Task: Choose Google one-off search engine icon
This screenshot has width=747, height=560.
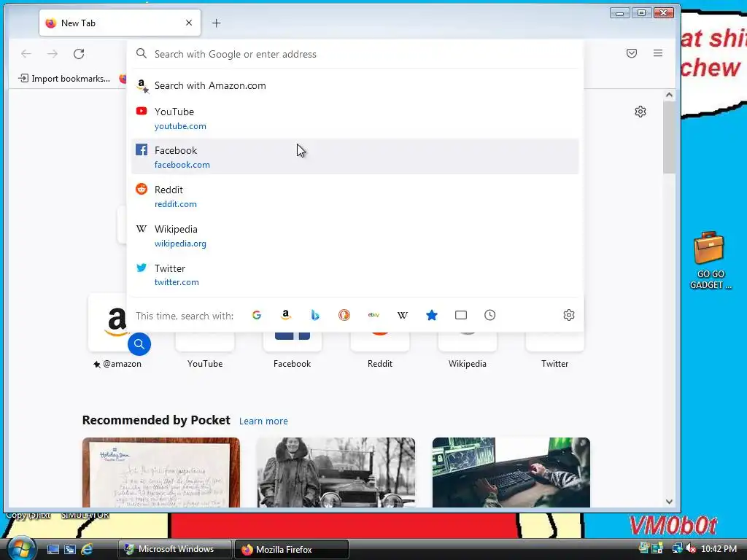Action: pyautogui.click(x=257, y=315)
